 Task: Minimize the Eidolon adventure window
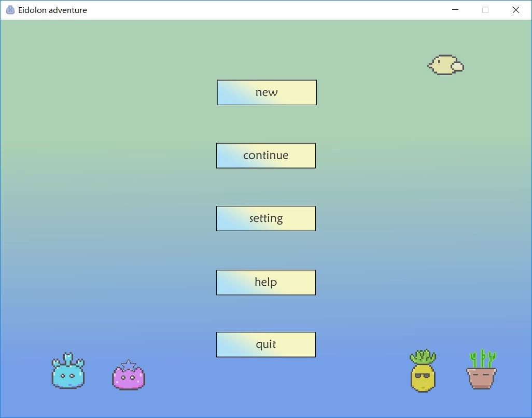pos(455,10)
